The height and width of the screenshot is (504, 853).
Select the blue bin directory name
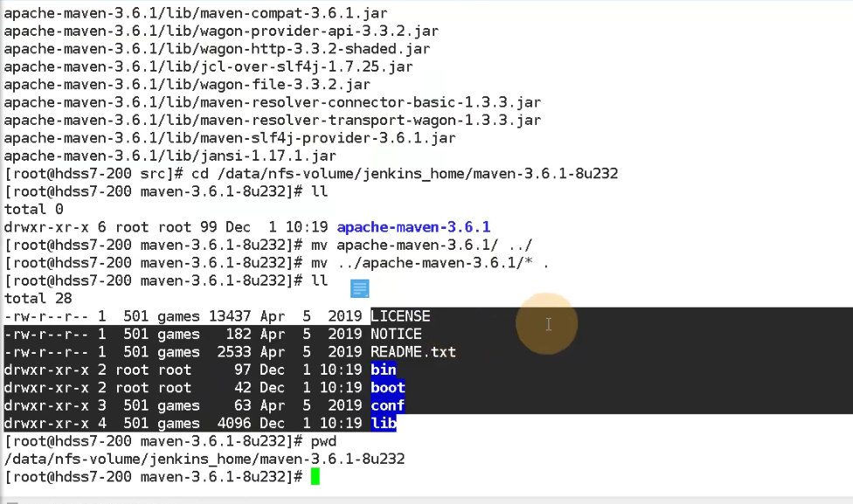point(384,369)
